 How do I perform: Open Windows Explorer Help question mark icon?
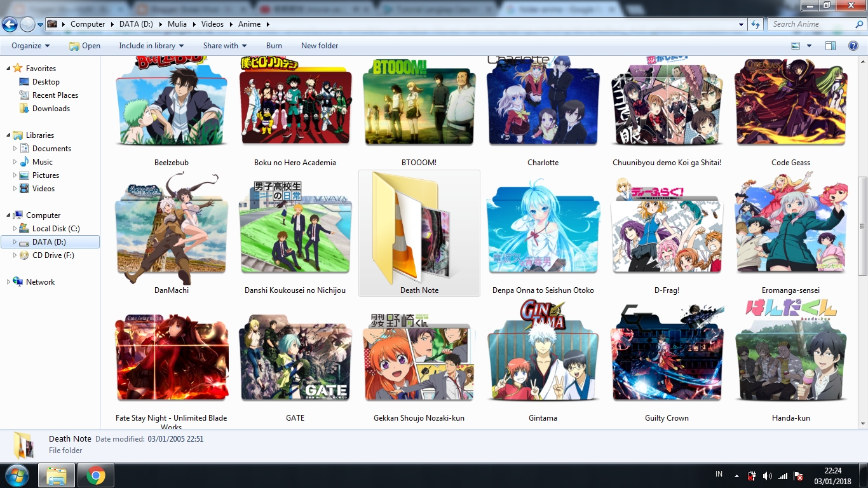point(854,45)
